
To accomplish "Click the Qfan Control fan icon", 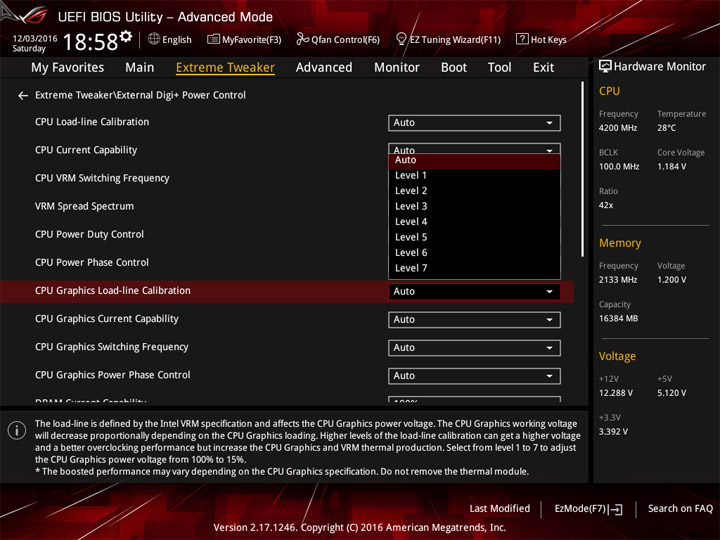I will click(x=302, y=39).
